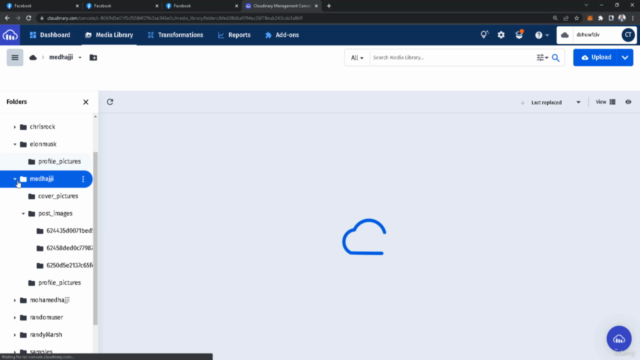The width and height of the screenshot is (640, 360).
Task: Click the Search Media Library input field
Action: (x=452, y=58)
